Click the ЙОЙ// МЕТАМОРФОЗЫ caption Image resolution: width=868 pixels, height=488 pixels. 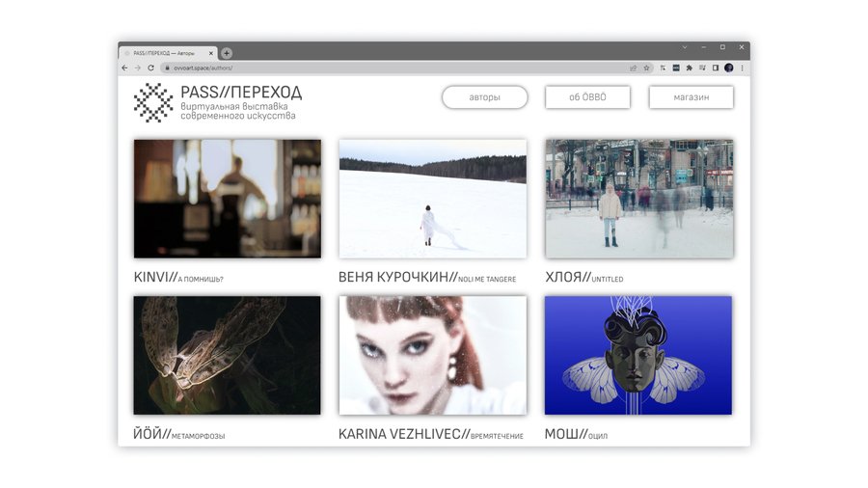178,434
